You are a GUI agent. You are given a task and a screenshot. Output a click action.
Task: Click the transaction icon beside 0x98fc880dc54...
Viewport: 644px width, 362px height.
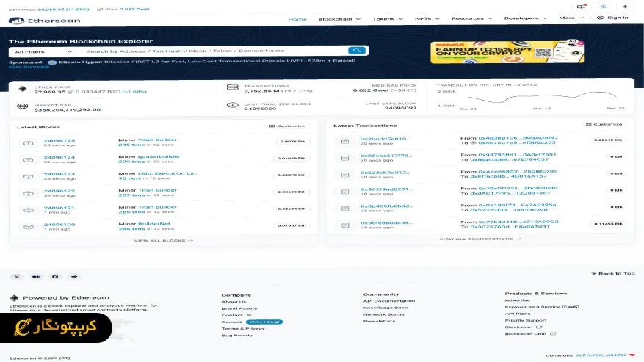click(x=345, y=225)
